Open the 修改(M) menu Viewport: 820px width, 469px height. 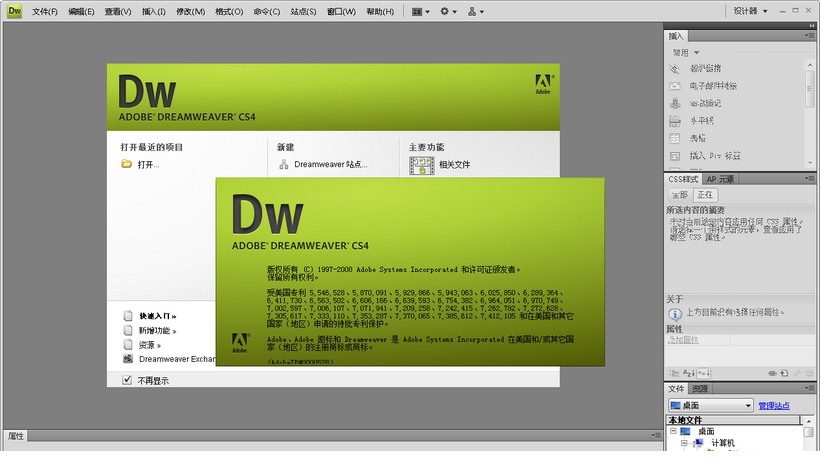pyautogui.click(x=190, y=12)
